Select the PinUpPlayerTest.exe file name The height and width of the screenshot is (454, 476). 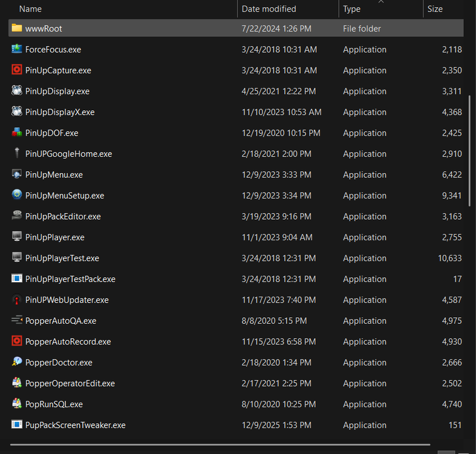pos(62,258)
